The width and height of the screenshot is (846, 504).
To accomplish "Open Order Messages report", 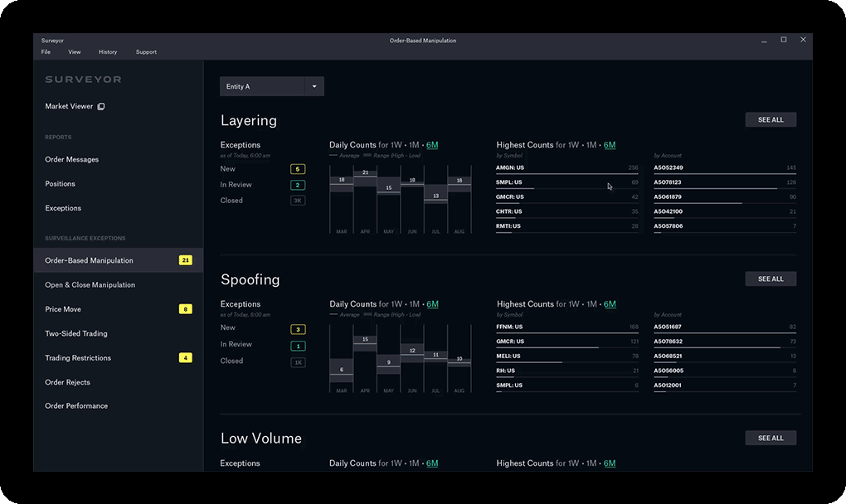I will point(72,159).
